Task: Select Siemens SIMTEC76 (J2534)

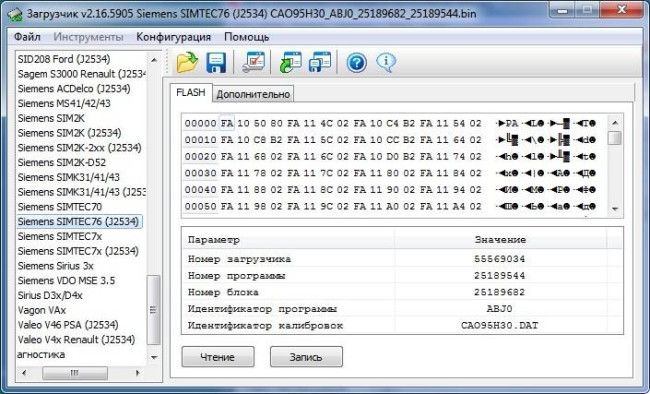Action: [79, 221]
